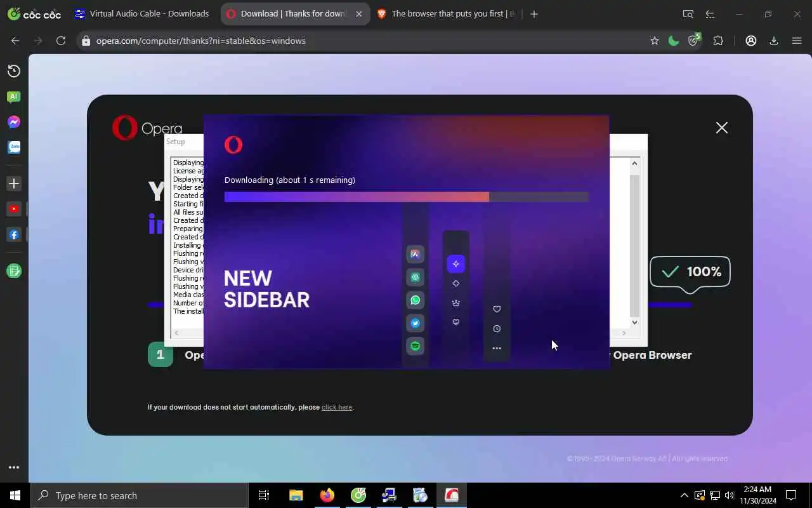The width and height of the screenshot is (812, 508).
Task: Open the volume control in system tray
Action: click(729, 495)
